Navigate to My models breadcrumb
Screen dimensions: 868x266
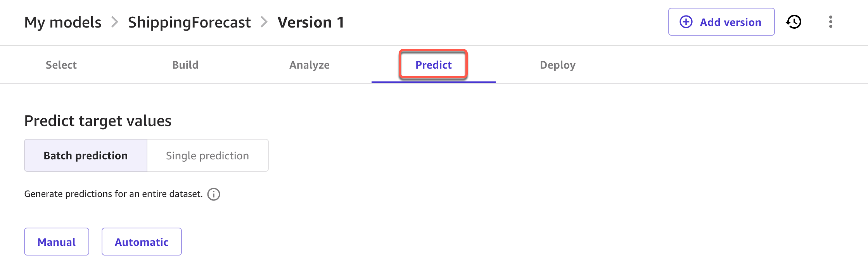coord(63,22)
